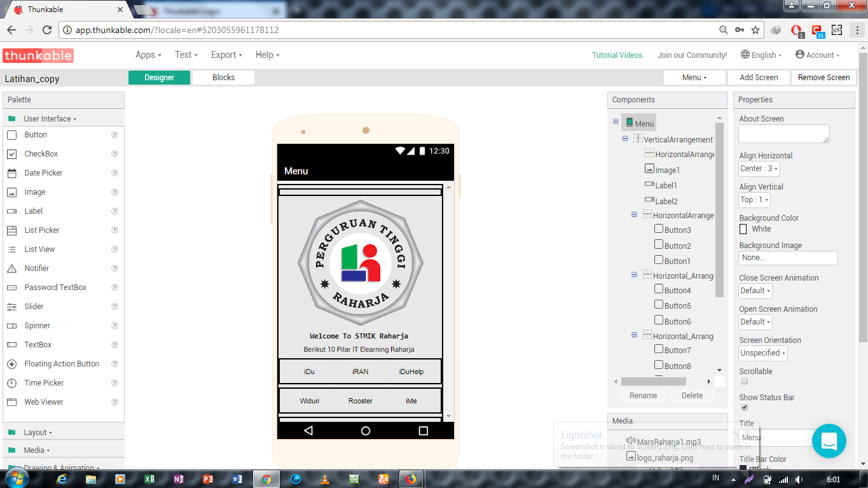Click the Web Viewer palette icon

coord(11,402)
